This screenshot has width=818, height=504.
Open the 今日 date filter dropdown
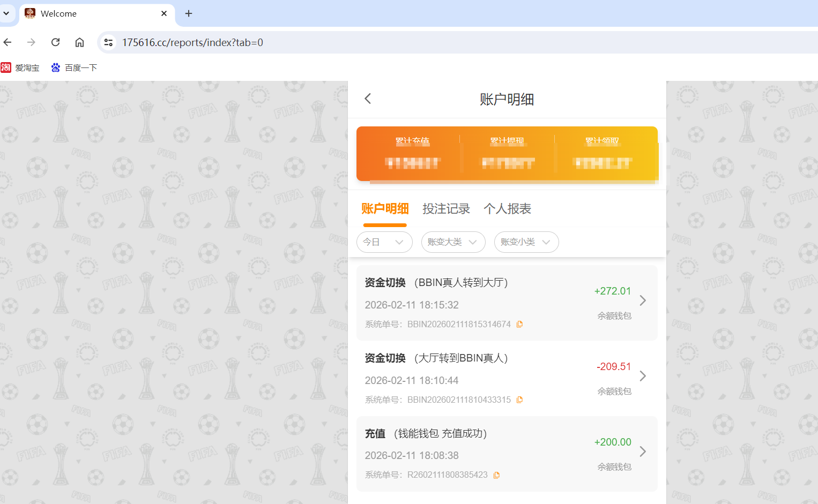click(384, 242)
